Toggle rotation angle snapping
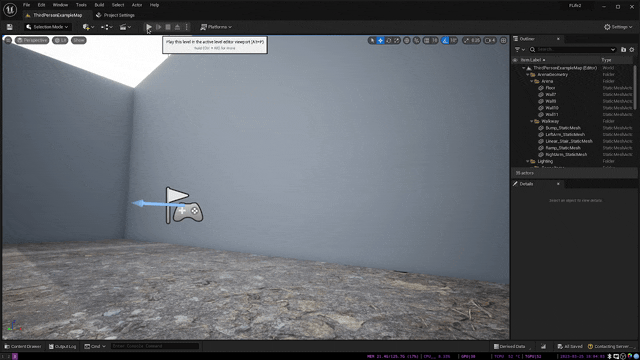The height and width of the screenshot is (360, 640). click(x=445, y=40)
